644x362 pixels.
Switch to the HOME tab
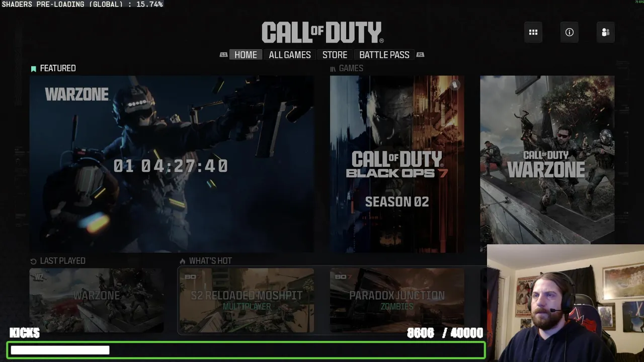pos(246,55)
